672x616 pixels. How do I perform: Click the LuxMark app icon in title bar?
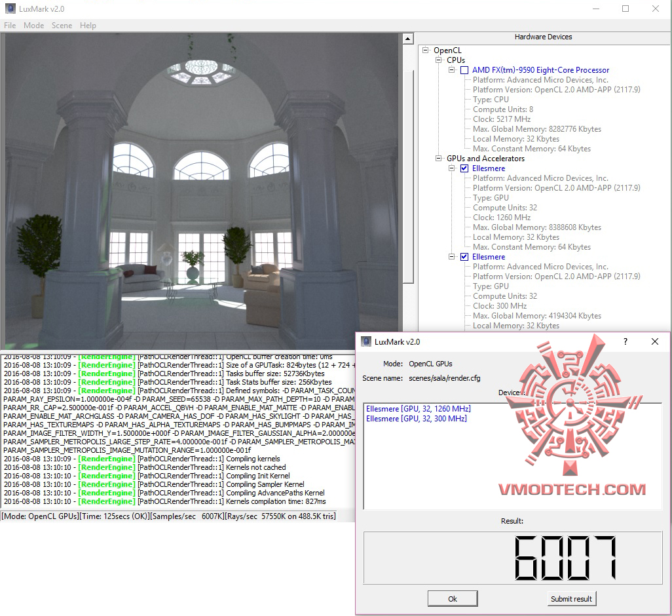pyautogui.click(x=10, y=9)
